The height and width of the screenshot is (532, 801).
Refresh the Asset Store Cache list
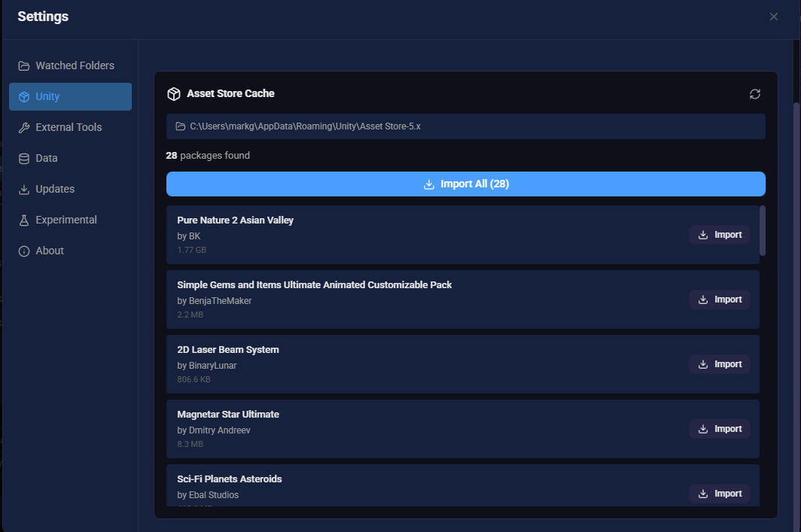pyautogui.click(x=755, y=93)
